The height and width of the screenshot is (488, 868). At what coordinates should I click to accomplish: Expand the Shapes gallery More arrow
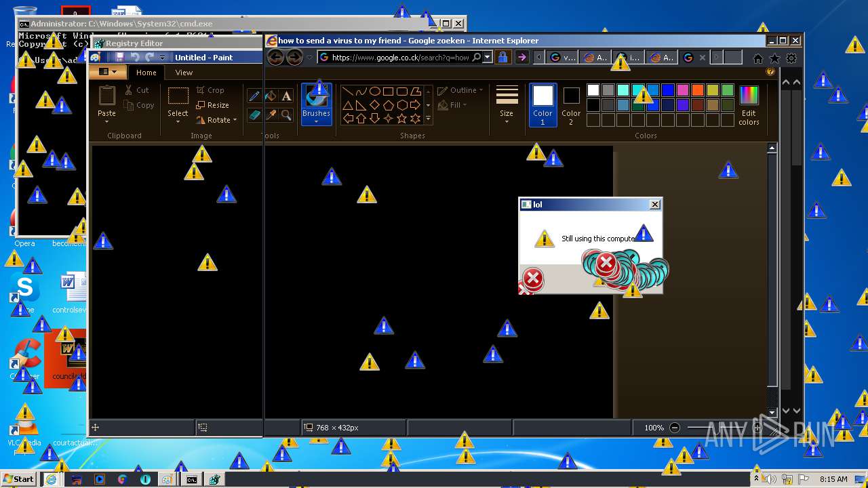[428, 119]
